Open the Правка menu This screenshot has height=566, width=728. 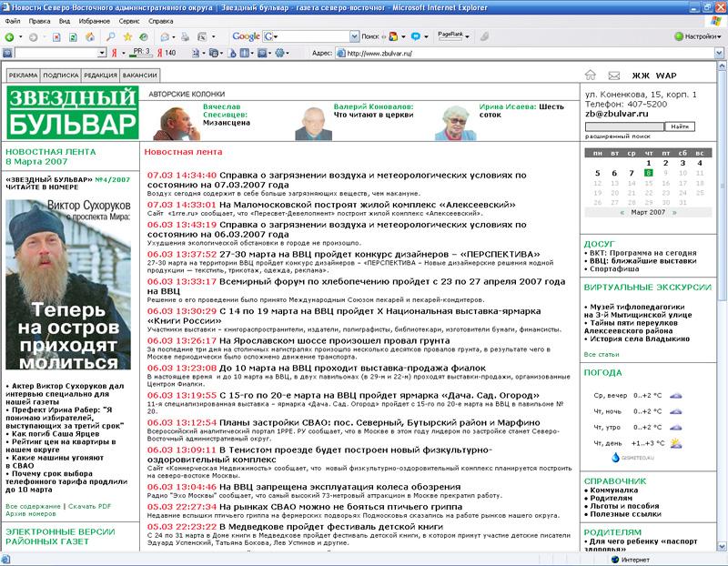[x=39, y=21]
